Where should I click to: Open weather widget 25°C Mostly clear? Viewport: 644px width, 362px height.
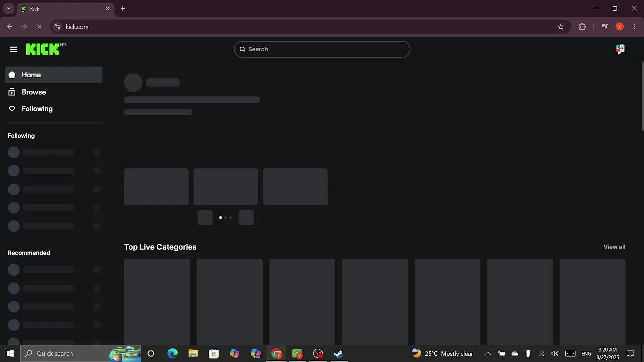pos(442,353)
